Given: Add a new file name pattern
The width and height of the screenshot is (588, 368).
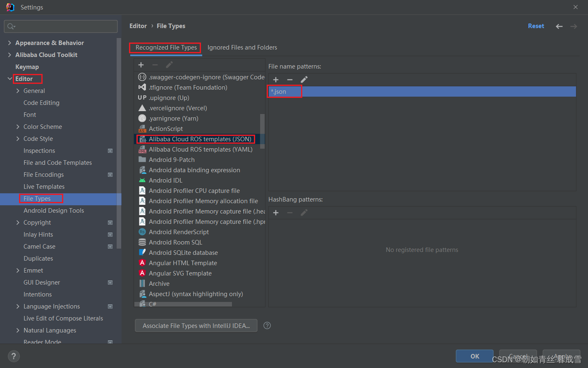Looking at the screenshot, I should pyautogui.click(x=276, y=80).
